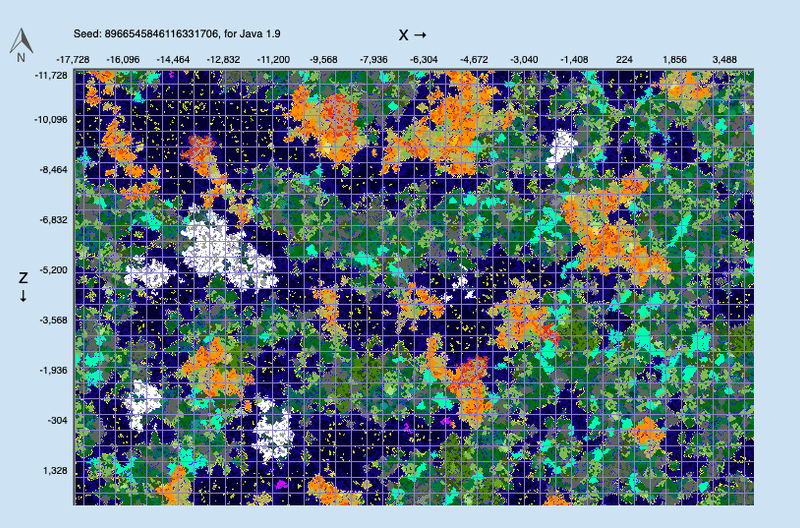Screen dimensions: 800x528
Task: Click X axis value -1,408
Action: pyautogui.click(x=574, y=60)
